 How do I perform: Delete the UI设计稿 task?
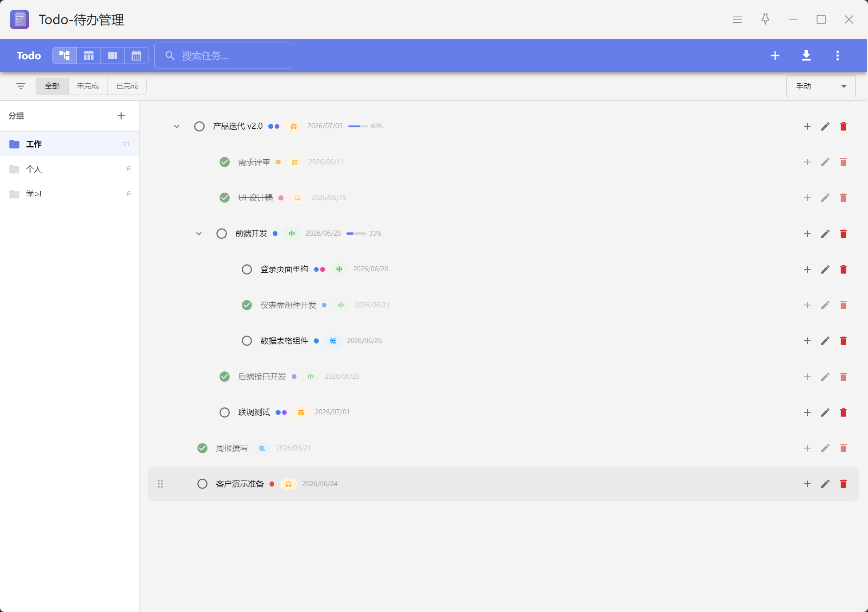point(843,198)
